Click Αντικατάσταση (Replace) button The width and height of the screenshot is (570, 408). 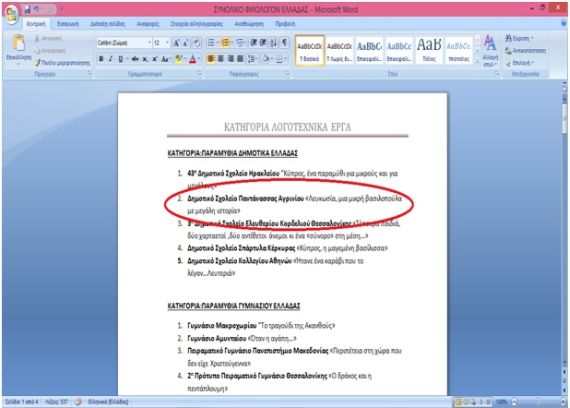coord(526,51)
